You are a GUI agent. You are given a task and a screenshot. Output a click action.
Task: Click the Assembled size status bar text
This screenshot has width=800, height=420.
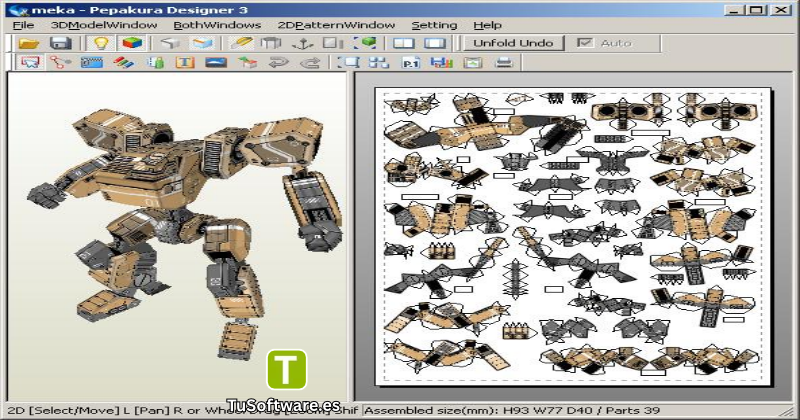tap(512, 410)
